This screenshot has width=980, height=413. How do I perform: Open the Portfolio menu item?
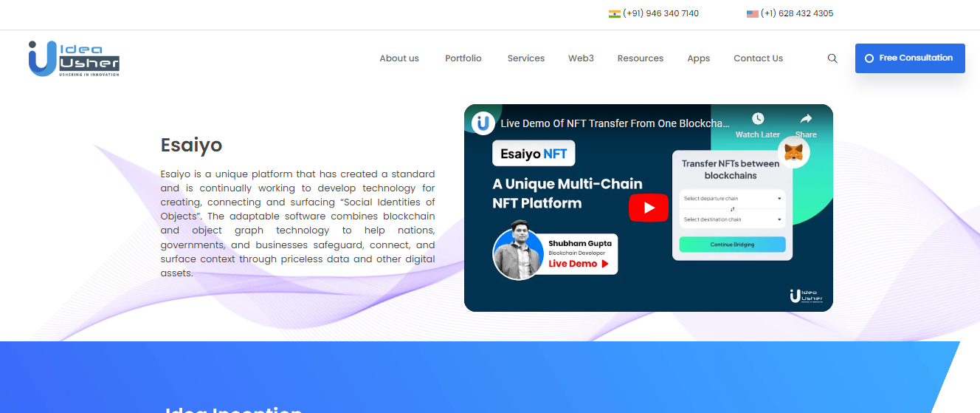pos(463,58)
